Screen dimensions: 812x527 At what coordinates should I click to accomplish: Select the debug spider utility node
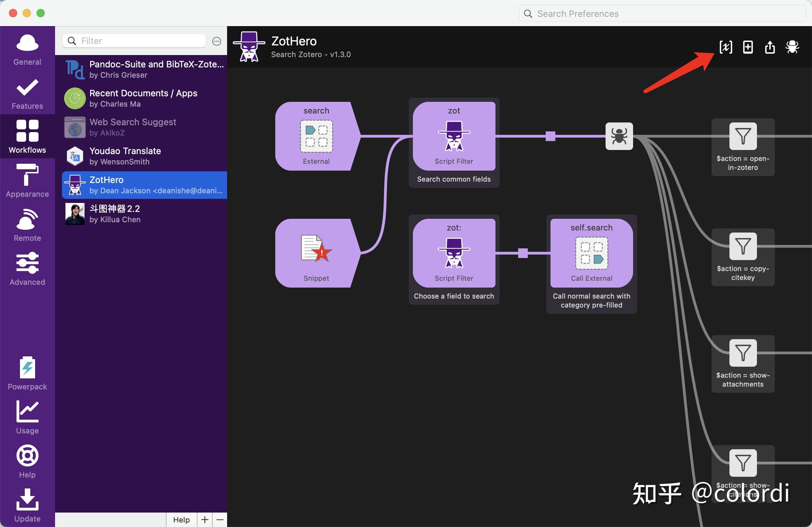619,136
